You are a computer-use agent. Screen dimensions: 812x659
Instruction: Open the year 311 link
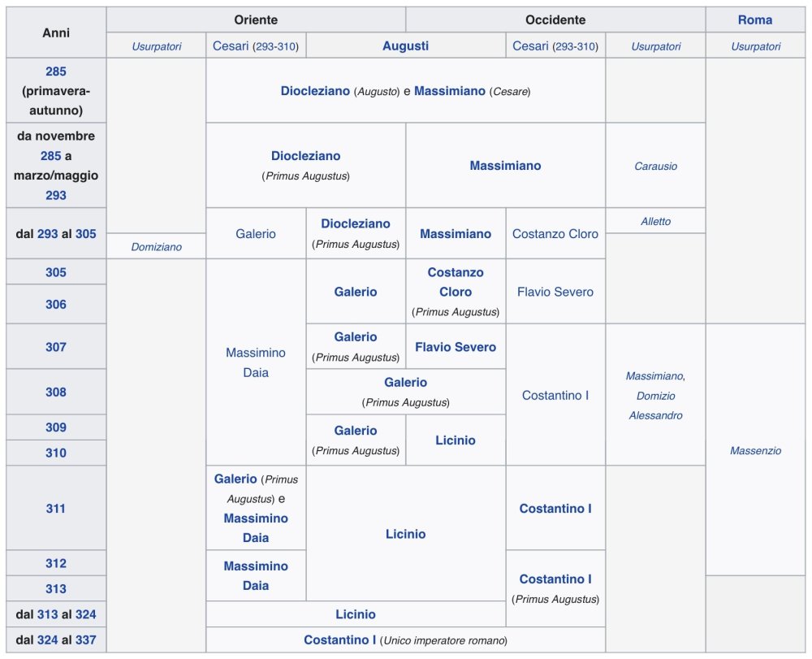coord(56,509)
